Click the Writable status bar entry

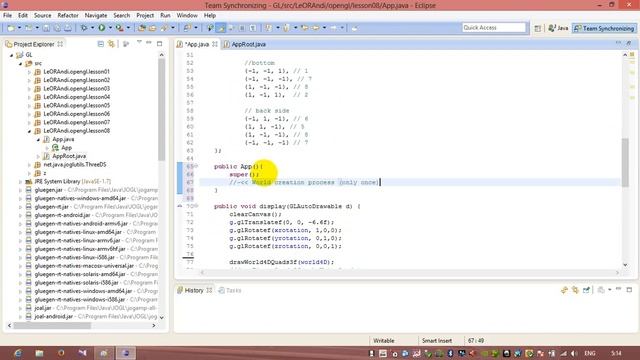click(x=384, y=340)
